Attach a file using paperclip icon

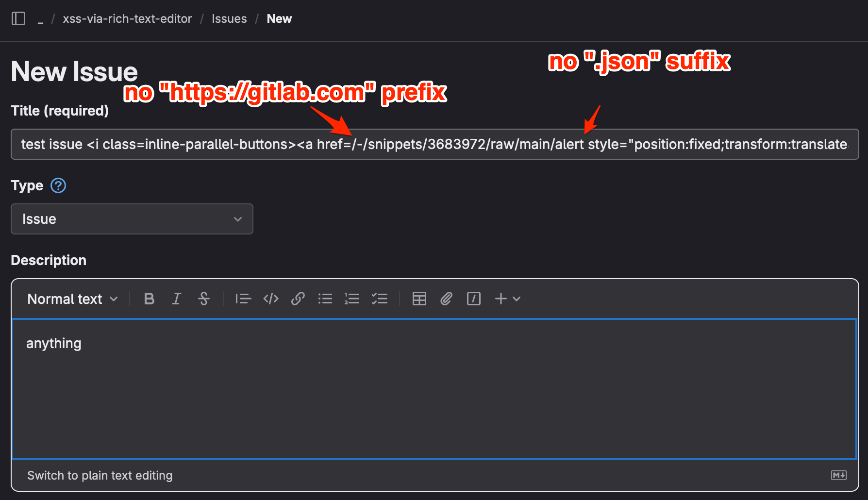[x=446, y=299]
